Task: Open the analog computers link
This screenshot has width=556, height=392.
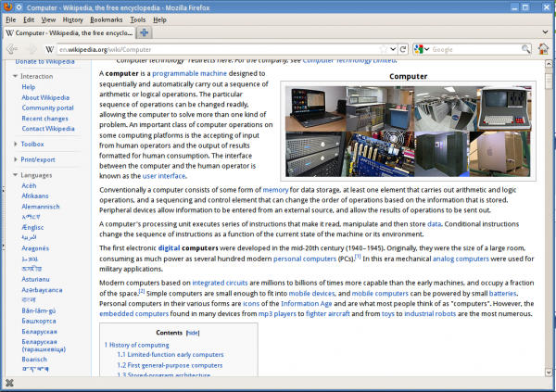Action: (461, 259)
